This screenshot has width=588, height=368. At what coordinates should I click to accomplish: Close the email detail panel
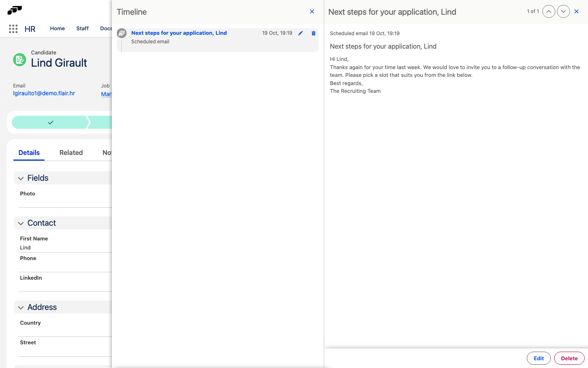(x=577, y=11)
